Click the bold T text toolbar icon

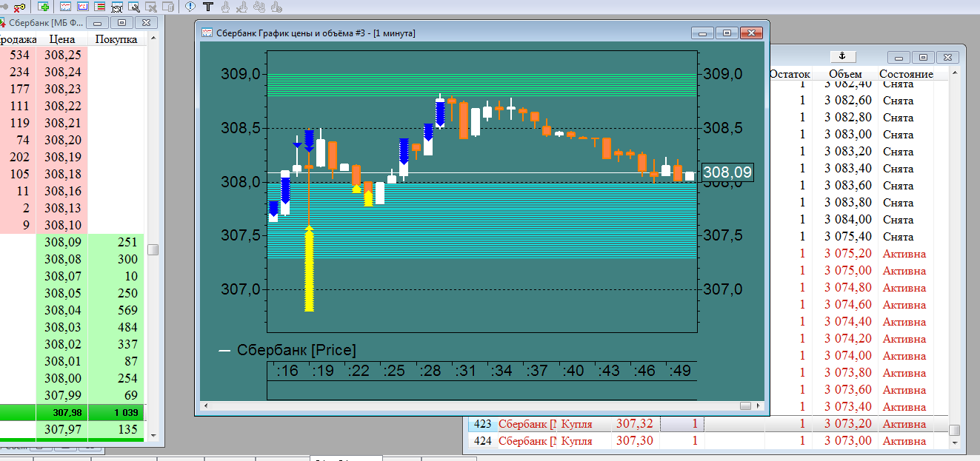click(x=208, y=7)
